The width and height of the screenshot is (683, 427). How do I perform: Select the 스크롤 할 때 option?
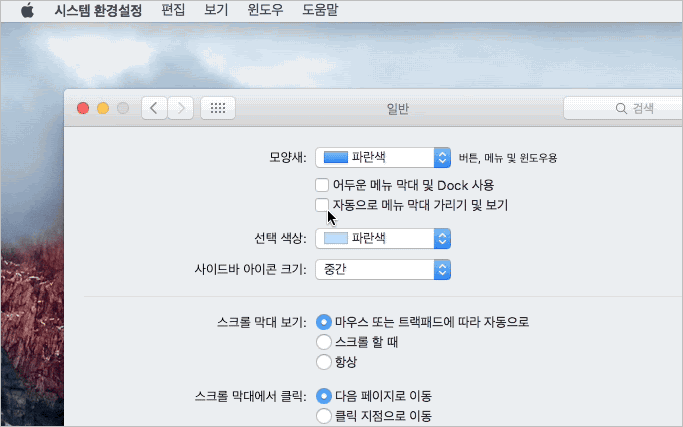coord(324,342)
